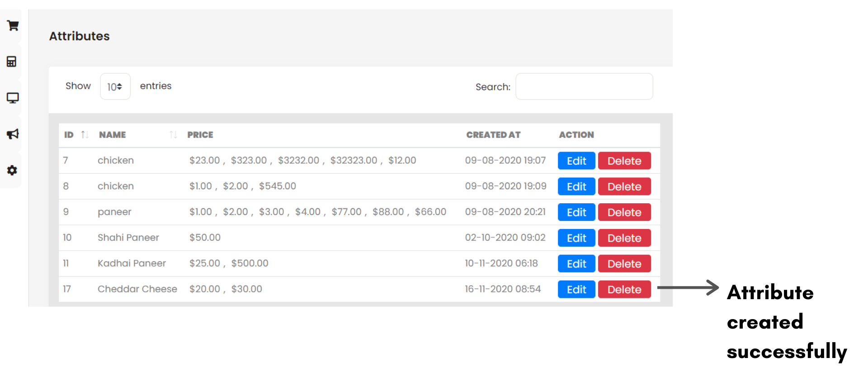Select the Shahi Paneer name cell
The width and height of the screenshot is (868, 382).
point(128,238)
